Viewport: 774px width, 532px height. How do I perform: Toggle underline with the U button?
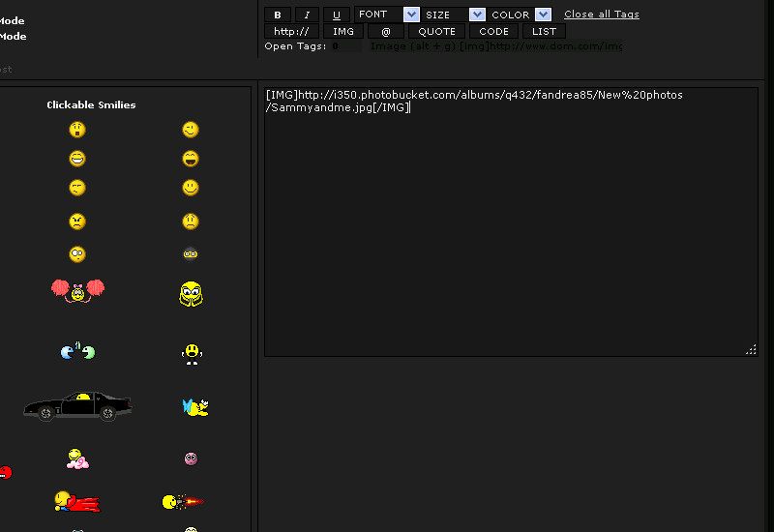click(x=336, y=15)
